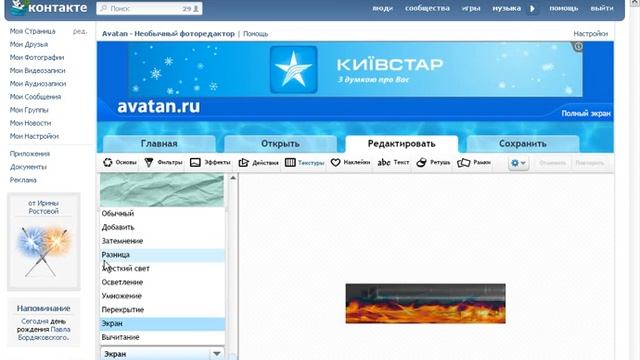Select blend mode Разница
Screen dimensions: 640x360
162,255
